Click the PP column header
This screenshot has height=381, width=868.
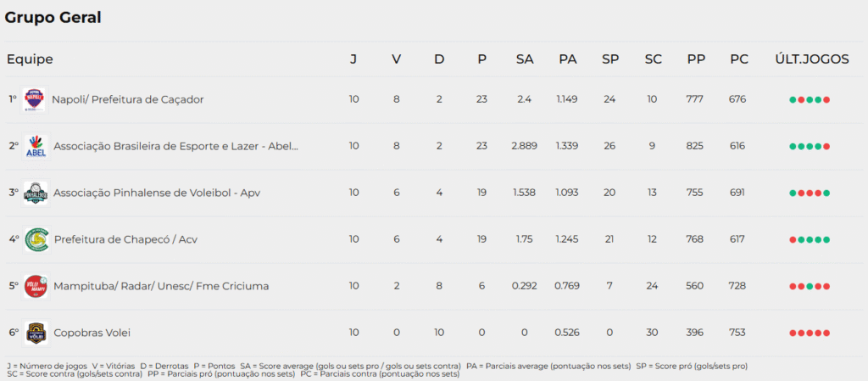(x=696, y=59)
